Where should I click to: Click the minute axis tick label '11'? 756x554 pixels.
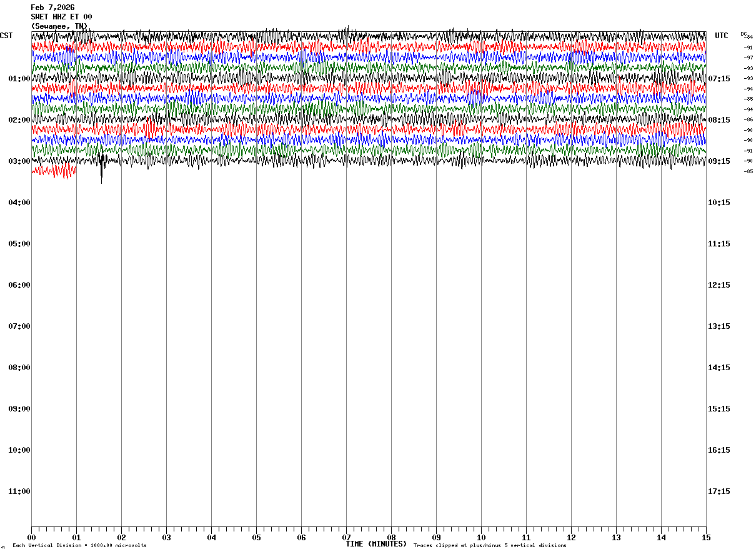526,537
